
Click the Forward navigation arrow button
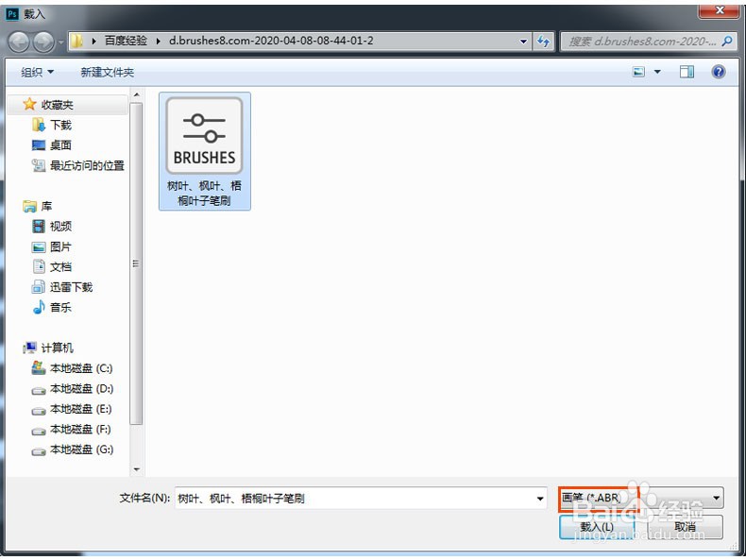pos(43,42)
